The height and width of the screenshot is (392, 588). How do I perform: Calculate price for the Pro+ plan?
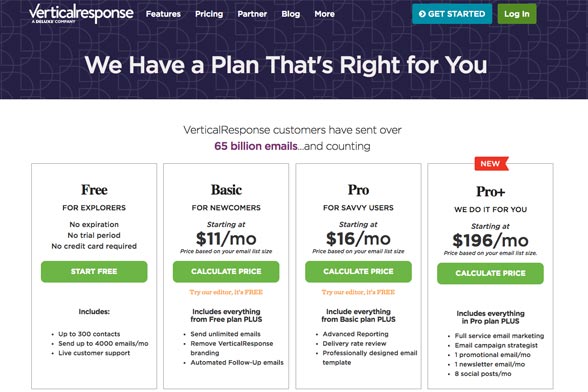point(490,273)
